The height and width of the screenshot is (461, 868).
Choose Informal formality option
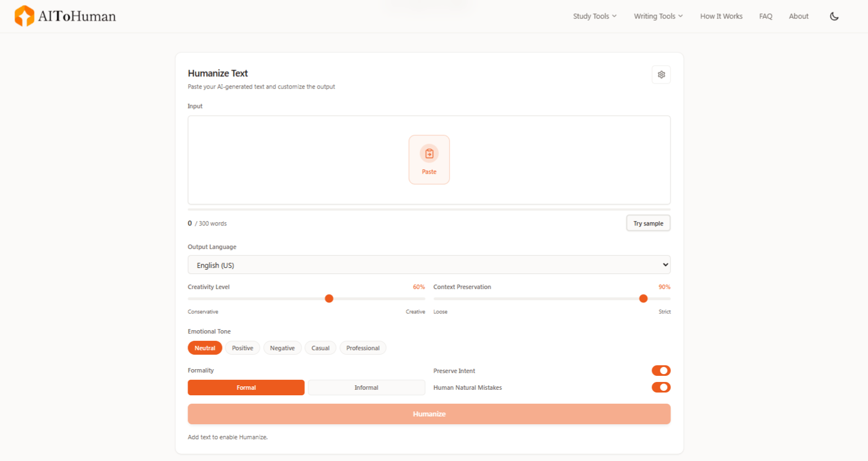coord(366,388)
